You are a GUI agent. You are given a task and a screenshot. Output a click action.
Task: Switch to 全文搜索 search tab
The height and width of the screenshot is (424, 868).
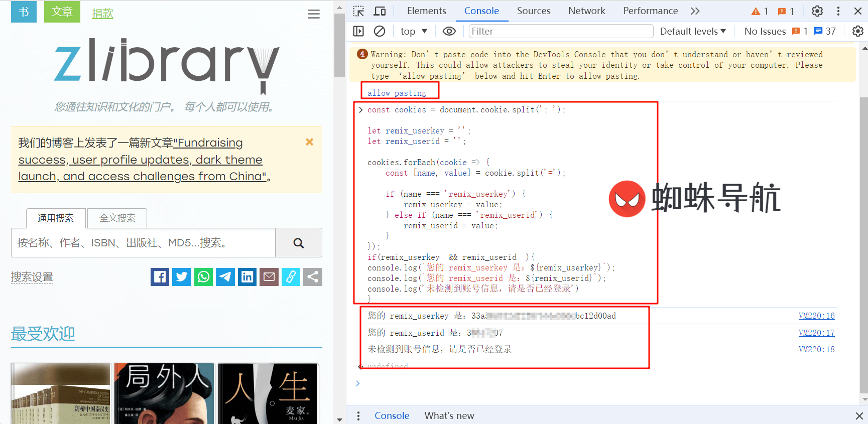[117, 218]
